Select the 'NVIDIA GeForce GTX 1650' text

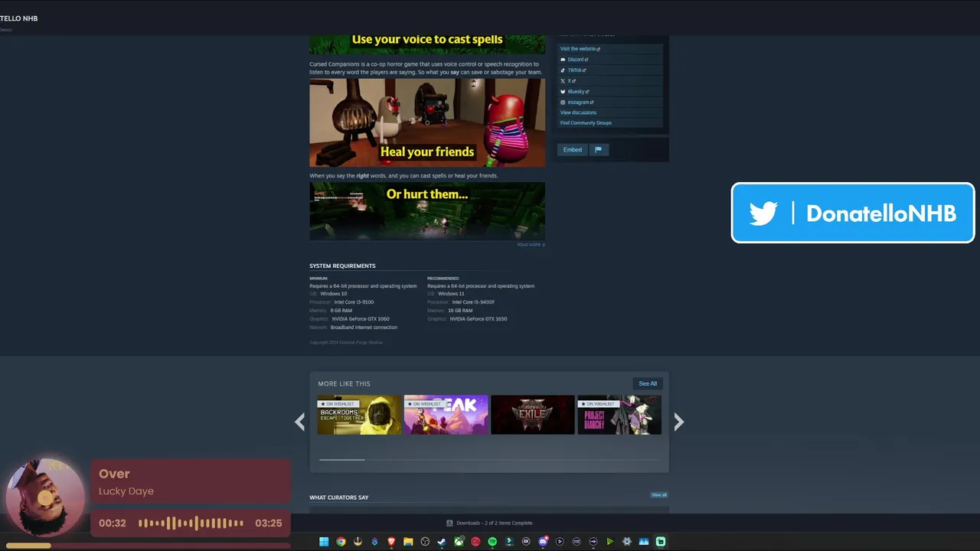479,319
